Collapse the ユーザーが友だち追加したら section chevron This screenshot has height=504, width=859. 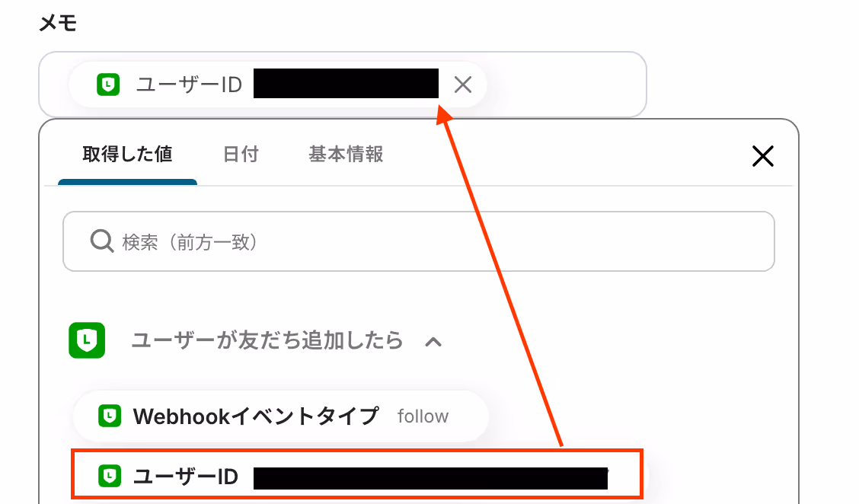point(433,342)
